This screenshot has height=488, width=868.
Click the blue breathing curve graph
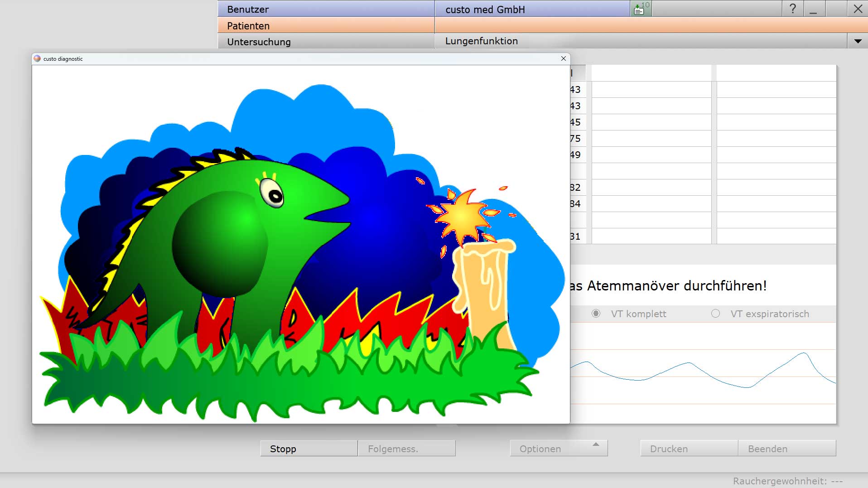[703, 373]
